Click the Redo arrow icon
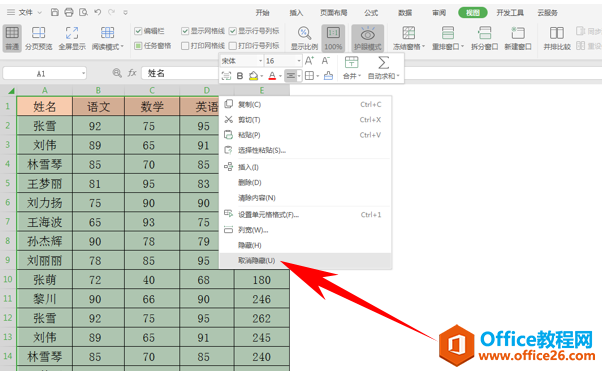The width and height of the screenshot is (602, 373). tap(111, 12)
